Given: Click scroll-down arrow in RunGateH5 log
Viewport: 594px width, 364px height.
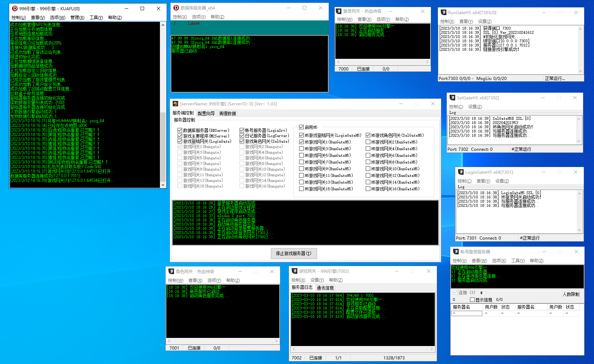Looking at the screenshot, I should [580, 71].
